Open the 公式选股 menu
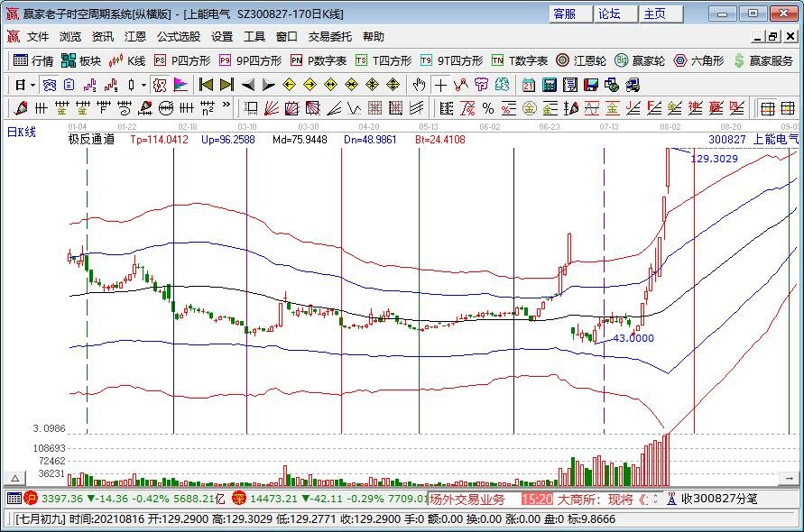Image resolution: width=804 pixels, height=532 pixels. click(179, 37)
